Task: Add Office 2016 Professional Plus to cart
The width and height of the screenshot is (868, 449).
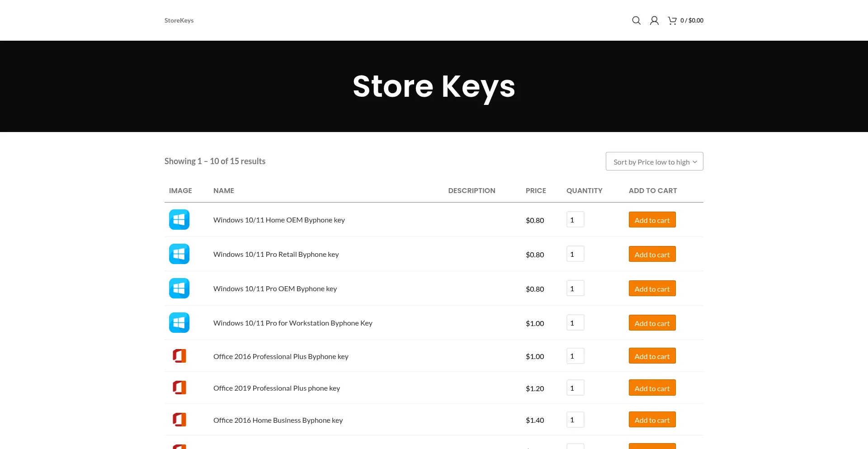Action: [652, 356]
